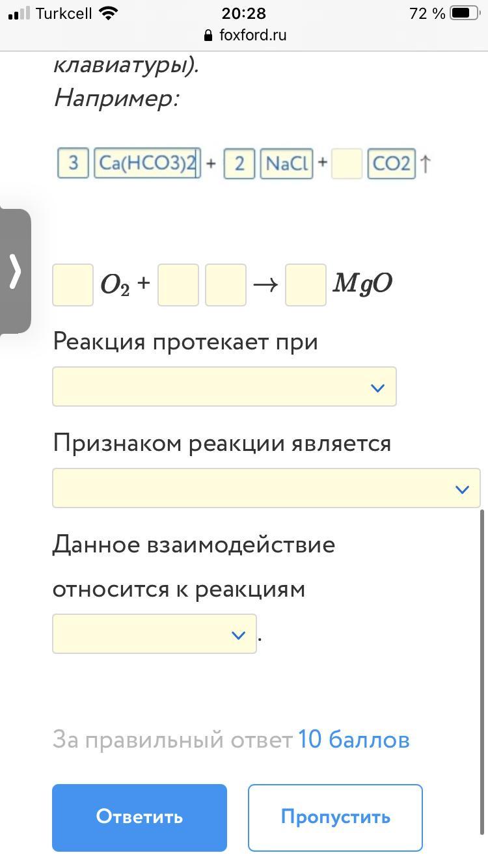The image size is (488, 868).
Task: Click the example Ca(HCO3)2 formula box
Action: point(147,163)
